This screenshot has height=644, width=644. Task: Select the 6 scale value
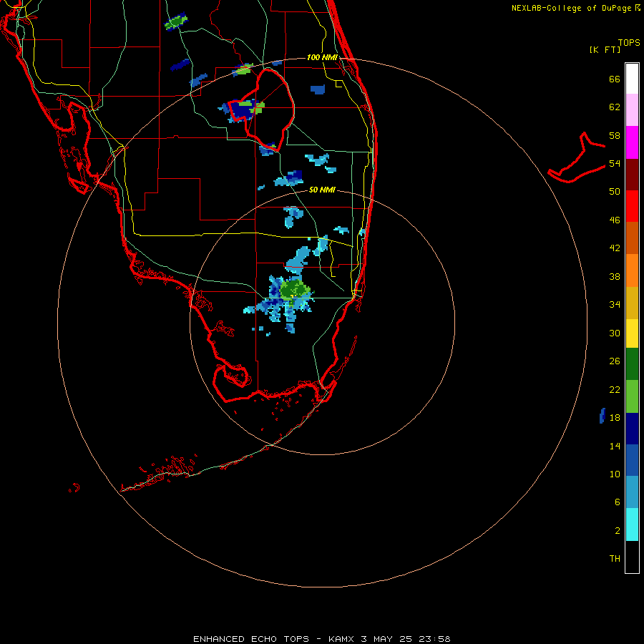[x=618, y=502]
